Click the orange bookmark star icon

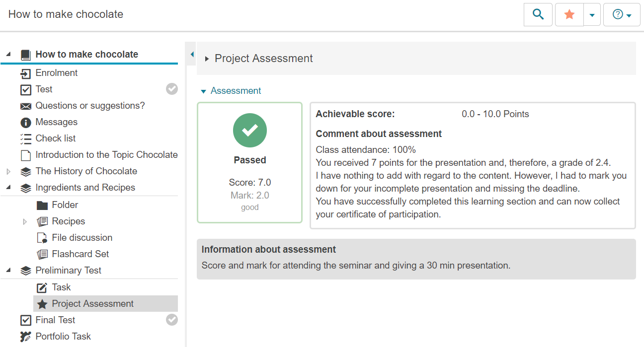[569, 14]
